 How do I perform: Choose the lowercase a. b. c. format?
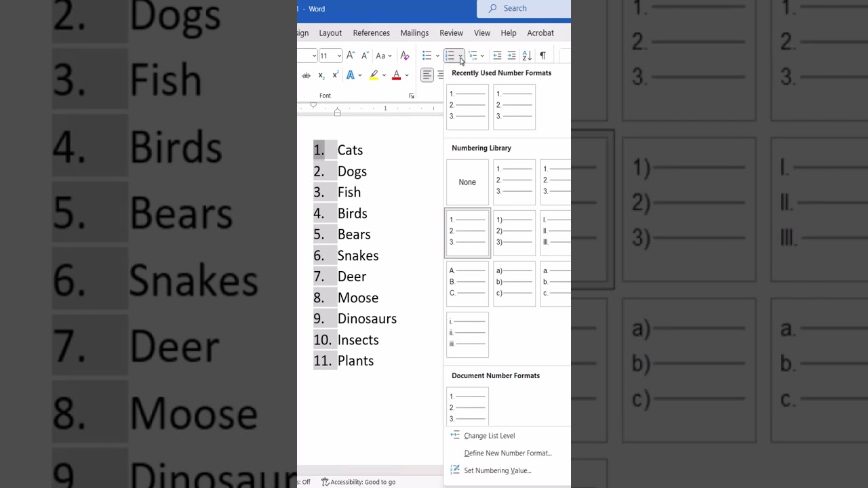click(556, 283)
